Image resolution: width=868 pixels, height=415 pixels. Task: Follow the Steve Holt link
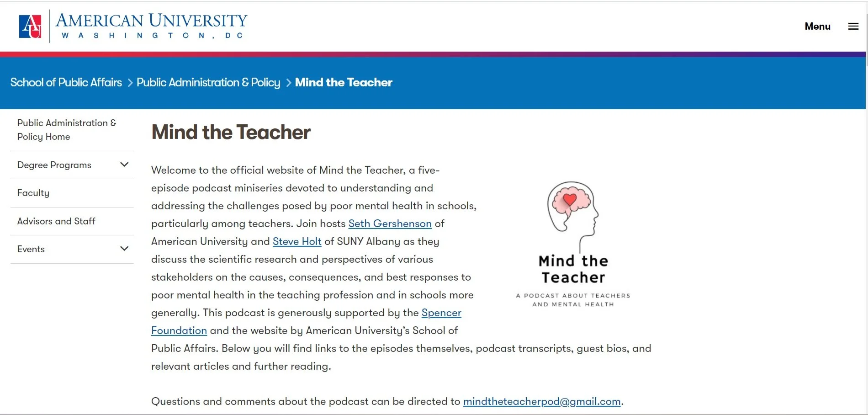coord(297,241)
